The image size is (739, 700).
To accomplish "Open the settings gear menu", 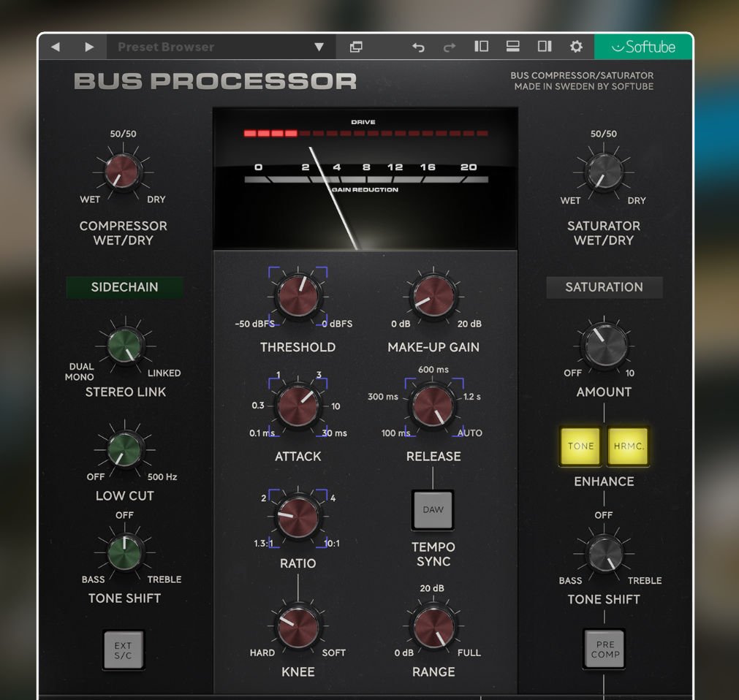I will [576, 47].
